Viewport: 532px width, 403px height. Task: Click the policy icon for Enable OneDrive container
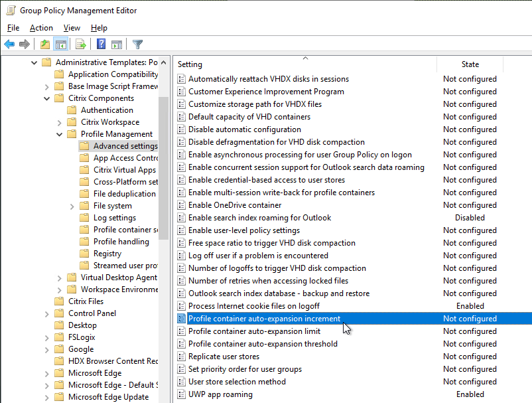click(x=182, y=205)
